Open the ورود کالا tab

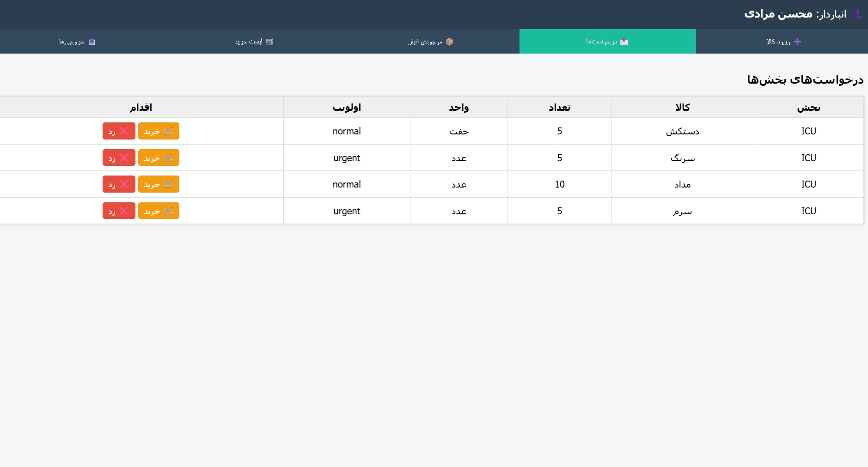pyautogui.click(x=782, y=42)
